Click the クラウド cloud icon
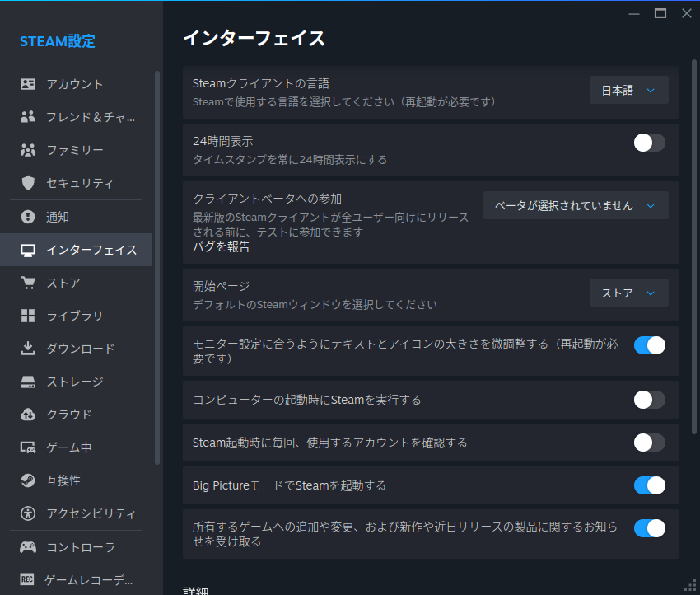Screen dimensions: 700x595 coord(28,415)
